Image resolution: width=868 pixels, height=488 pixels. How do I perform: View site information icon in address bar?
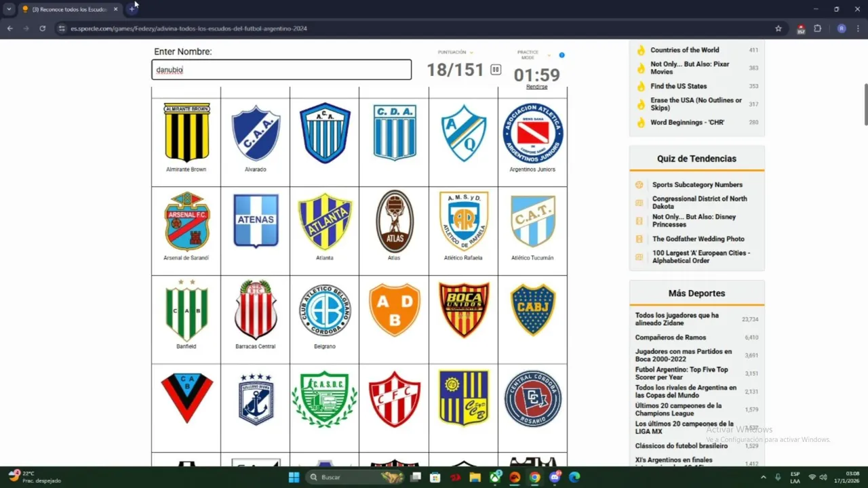(62, 28)
